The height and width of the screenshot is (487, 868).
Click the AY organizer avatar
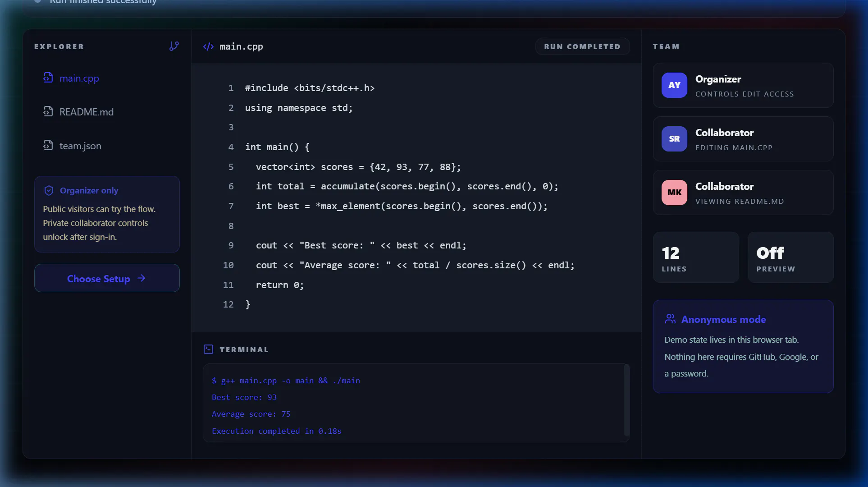pyautogui.click(x=674, y=85)
